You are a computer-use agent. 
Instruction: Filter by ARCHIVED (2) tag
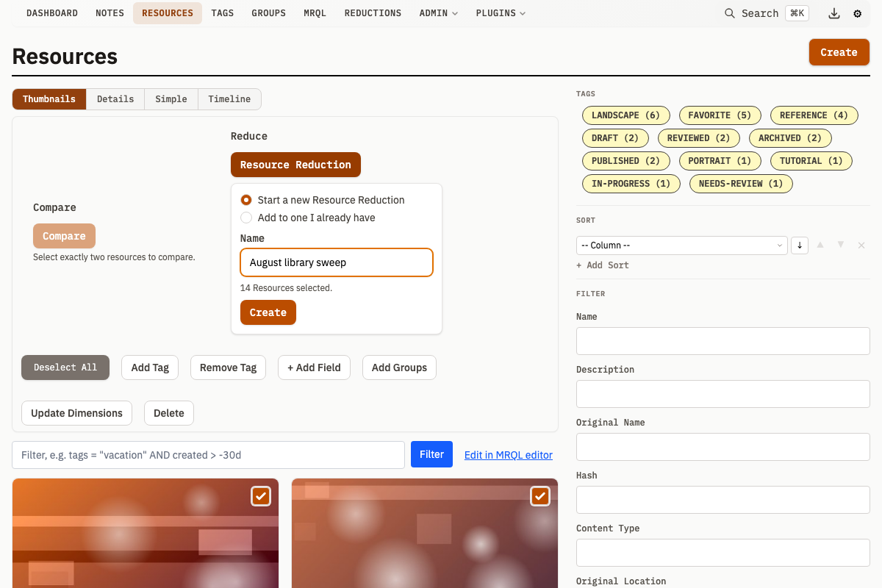point(790,138)
